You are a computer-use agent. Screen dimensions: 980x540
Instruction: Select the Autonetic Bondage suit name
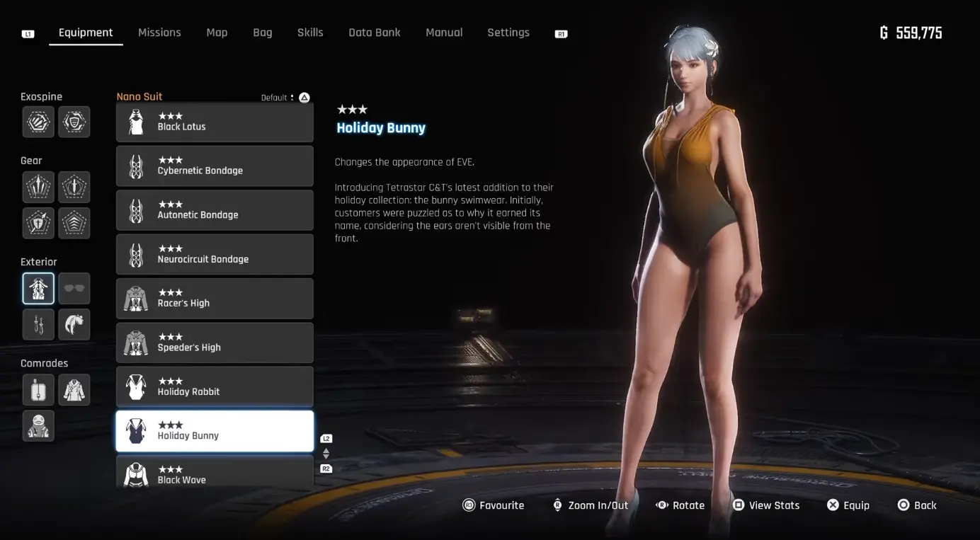pyautogui.click(x=198, y=215)
